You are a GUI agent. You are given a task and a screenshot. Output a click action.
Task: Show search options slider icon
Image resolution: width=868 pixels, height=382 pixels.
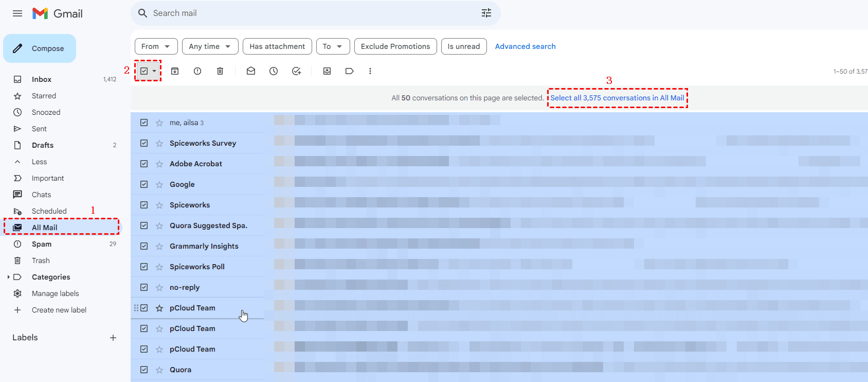[486, 13]
